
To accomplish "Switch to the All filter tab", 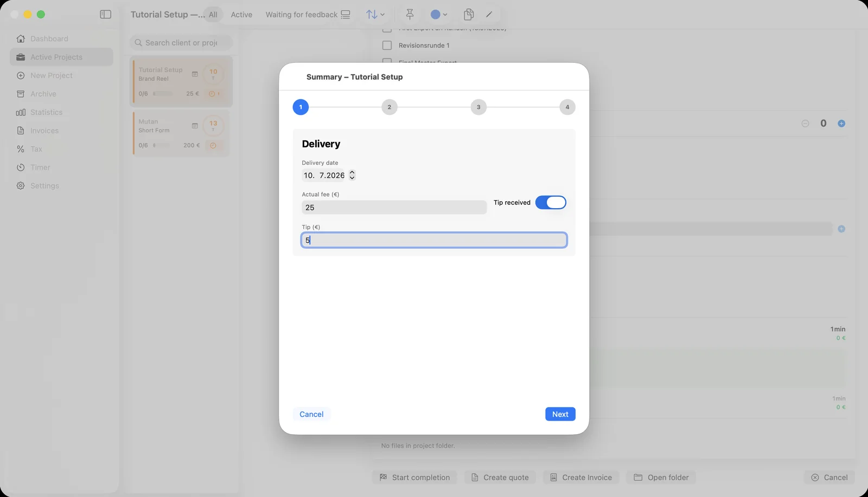I will pos(213,15).
